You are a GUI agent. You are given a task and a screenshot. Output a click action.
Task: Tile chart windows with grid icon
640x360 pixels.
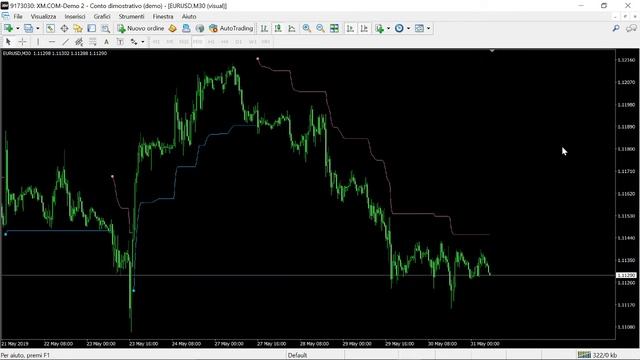[x=334, y=28]
